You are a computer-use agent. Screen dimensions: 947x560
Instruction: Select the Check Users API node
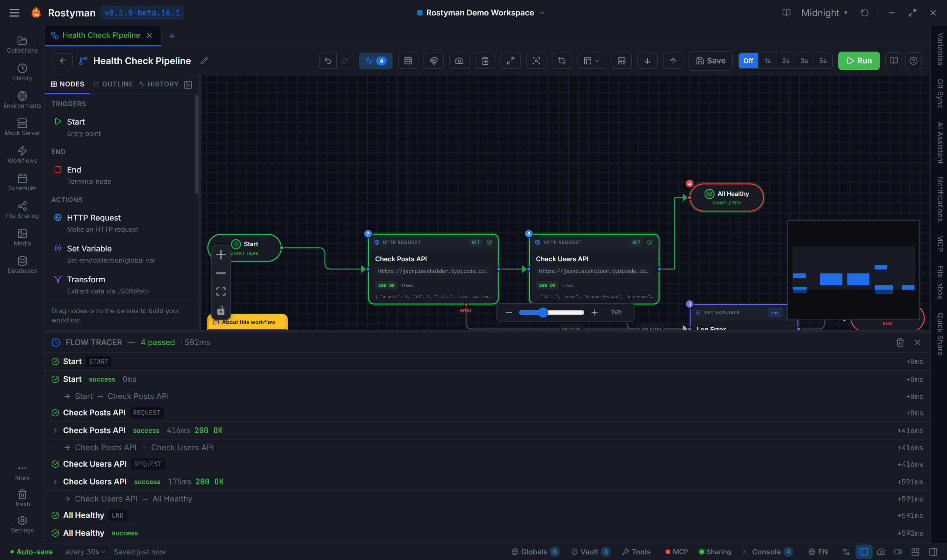tap(594, 269)
